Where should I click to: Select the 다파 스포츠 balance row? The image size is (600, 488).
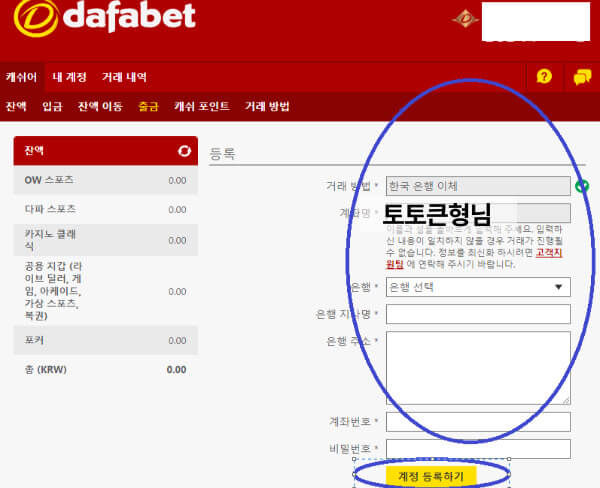[106, 209]
